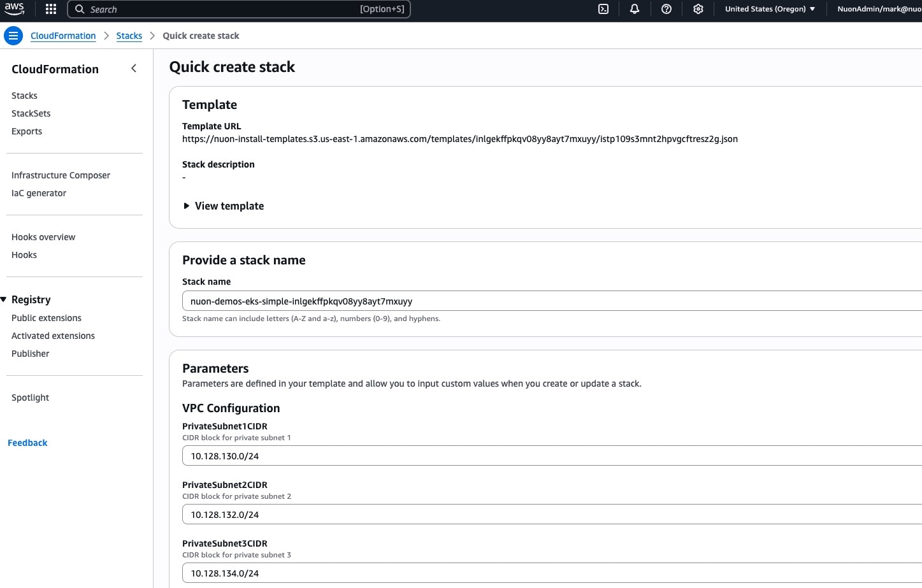
Task: Go to the Stacks breadcrumb link
Action: (x=129, y=36)
